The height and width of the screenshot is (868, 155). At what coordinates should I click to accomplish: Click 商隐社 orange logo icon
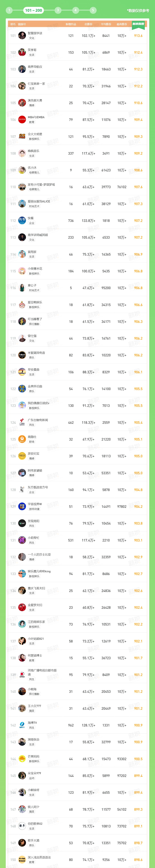tap(22, 439)
